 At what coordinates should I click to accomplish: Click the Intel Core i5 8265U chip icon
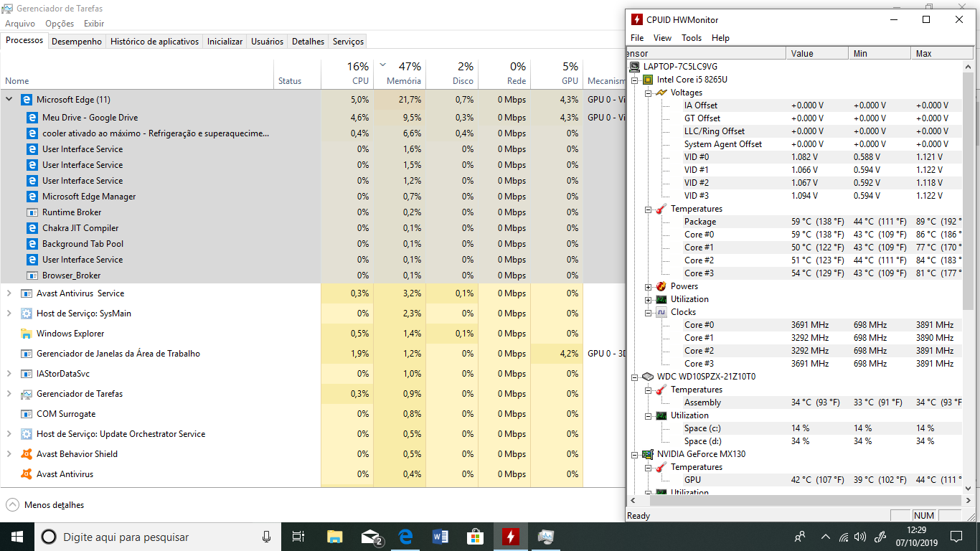[x=648, y=80]
